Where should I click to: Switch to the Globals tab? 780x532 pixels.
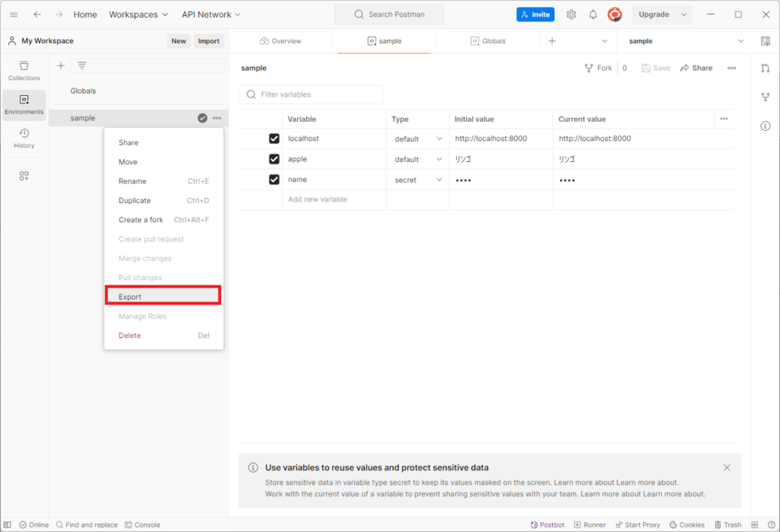point(488,41)
